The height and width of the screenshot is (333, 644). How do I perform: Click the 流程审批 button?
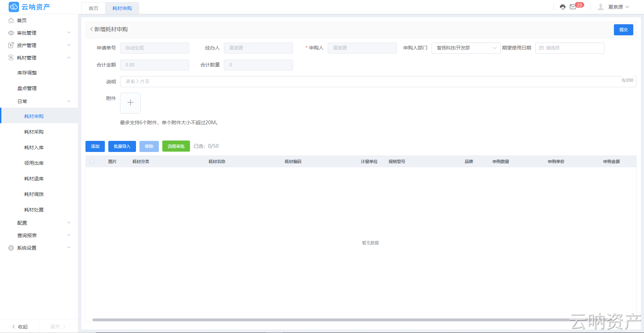point(176,146)
